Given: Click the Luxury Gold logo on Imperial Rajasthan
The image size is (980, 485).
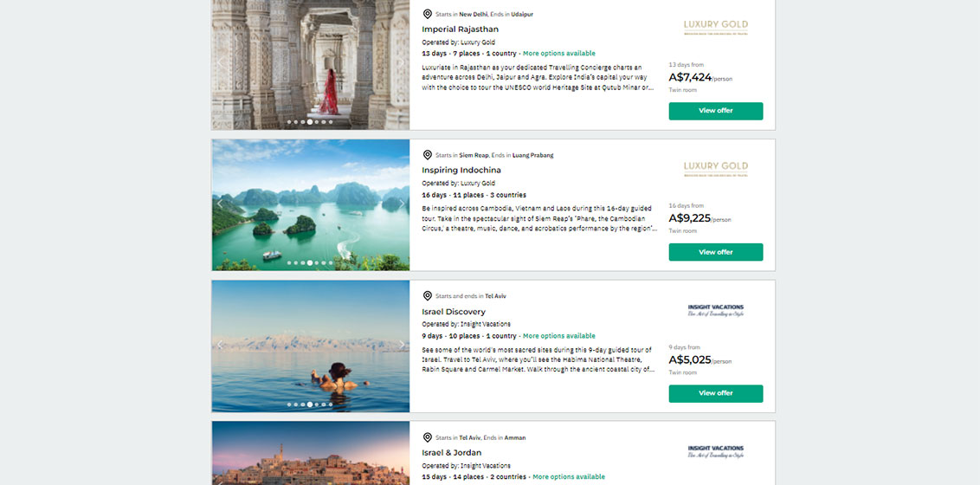Looking at the screenshot, I should (x=715, y=27).
